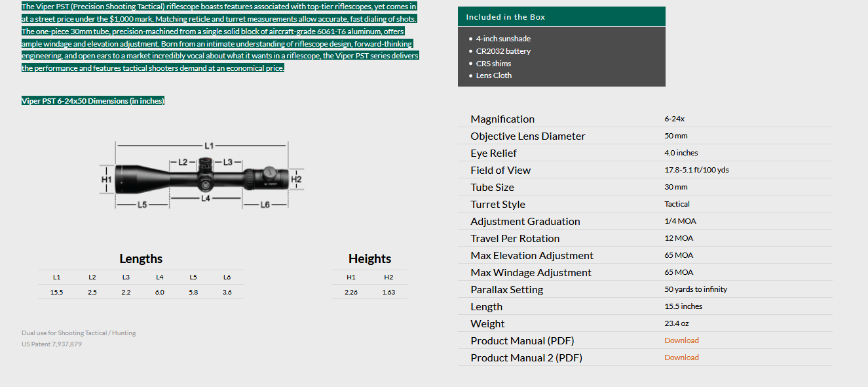Click the 'Lens Cloth' list item
Image resolution: width=868 pixels, height=387 pixels.
point(494,75)
